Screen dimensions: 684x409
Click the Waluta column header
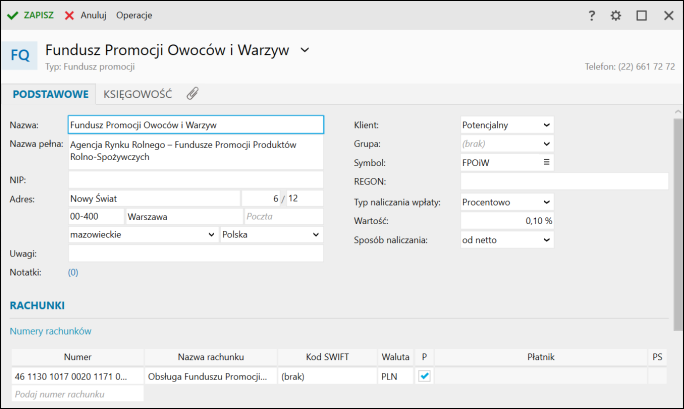pos(395,357)
